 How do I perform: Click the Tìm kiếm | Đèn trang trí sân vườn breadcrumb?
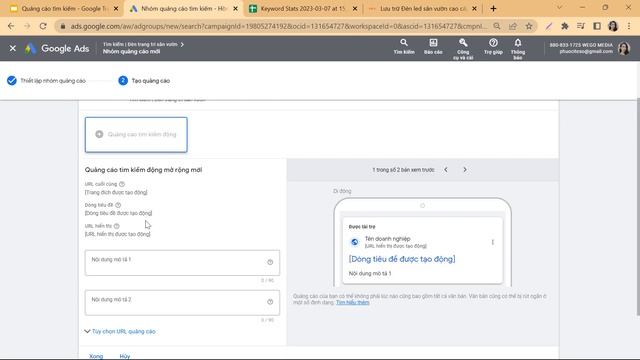point(140,44)
